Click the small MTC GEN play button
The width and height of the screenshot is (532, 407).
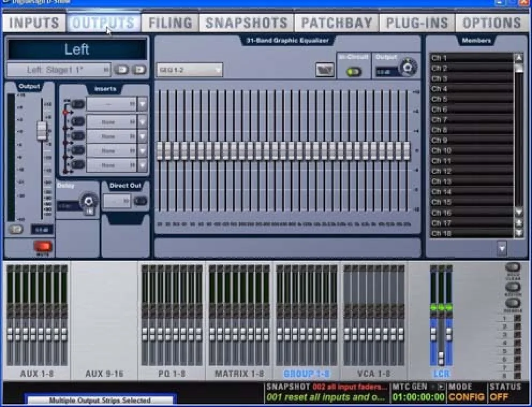[x=440, y=387]
